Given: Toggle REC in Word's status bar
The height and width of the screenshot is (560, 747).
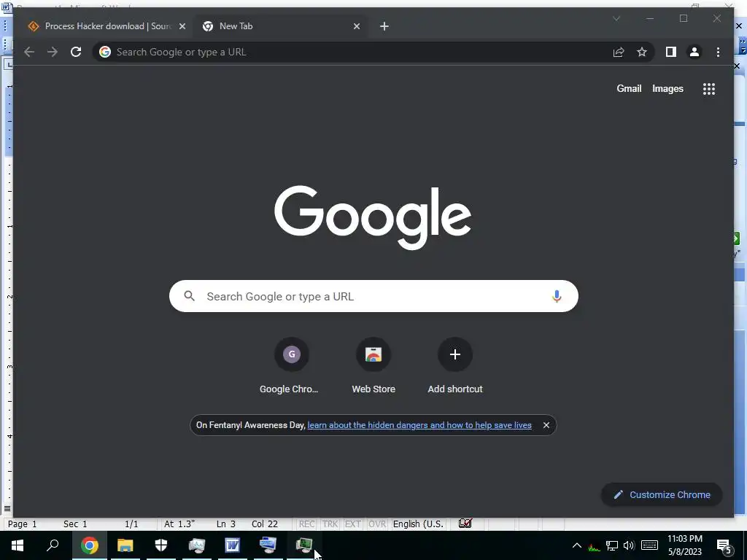Looking at the screenshot, I should [306, 524].
